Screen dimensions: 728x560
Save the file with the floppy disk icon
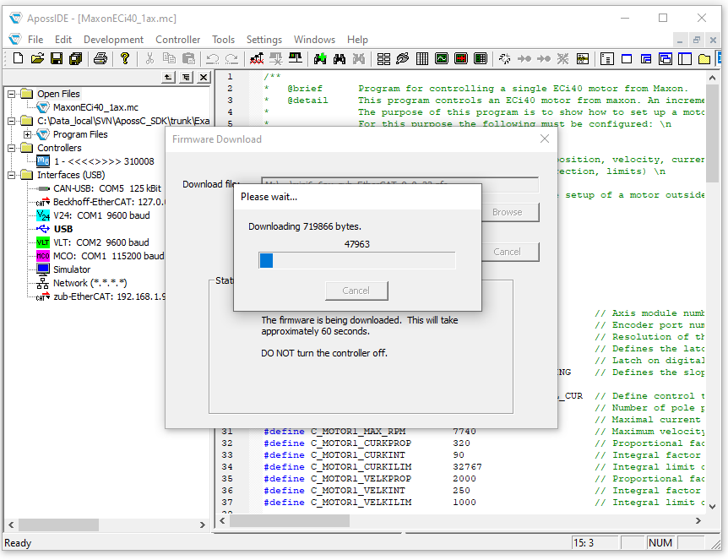pyautogui.click(x=57, y=58)
